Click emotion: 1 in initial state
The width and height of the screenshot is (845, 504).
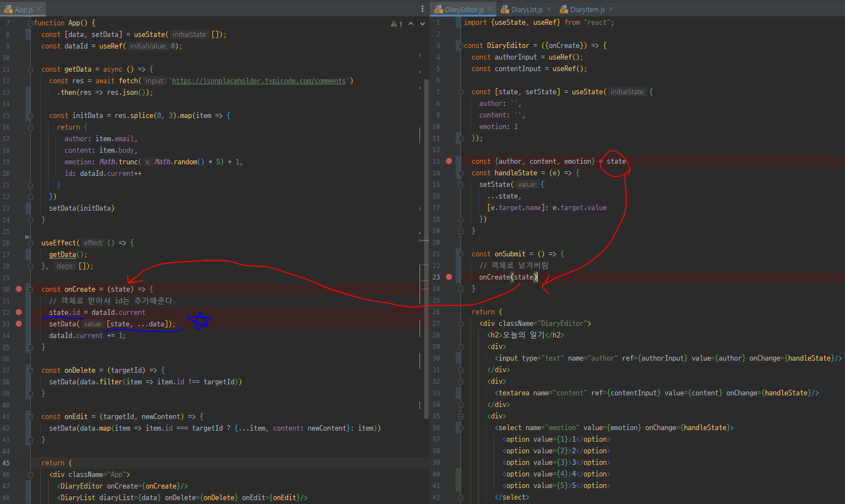tap(499, 126)
